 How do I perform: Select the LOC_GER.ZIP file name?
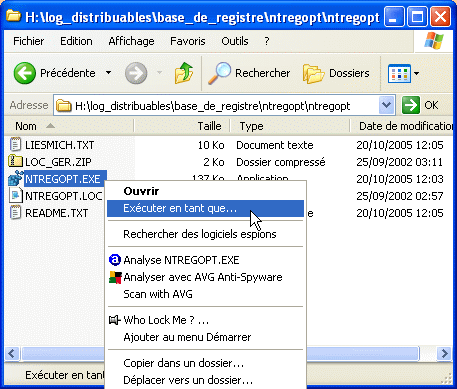pos(58,162)
